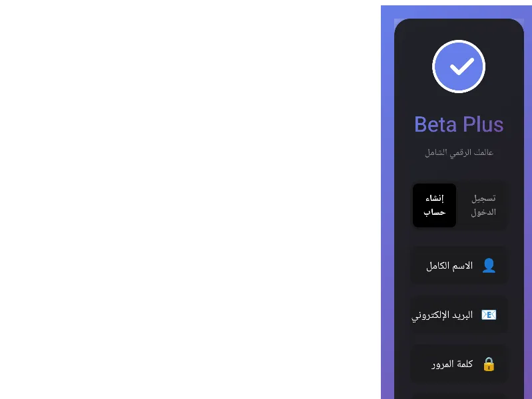
Task: Click the checkmark logo icon
Action: pos(459,66)
